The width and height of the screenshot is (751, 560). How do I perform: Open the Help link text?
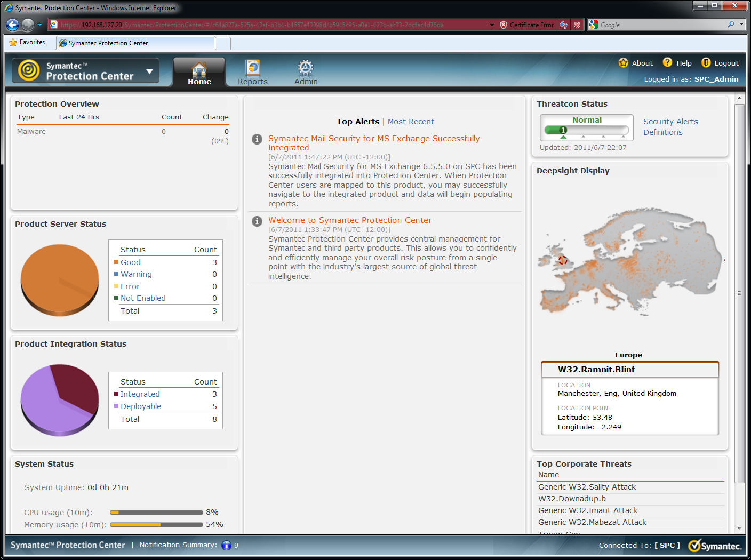point(684,63)
